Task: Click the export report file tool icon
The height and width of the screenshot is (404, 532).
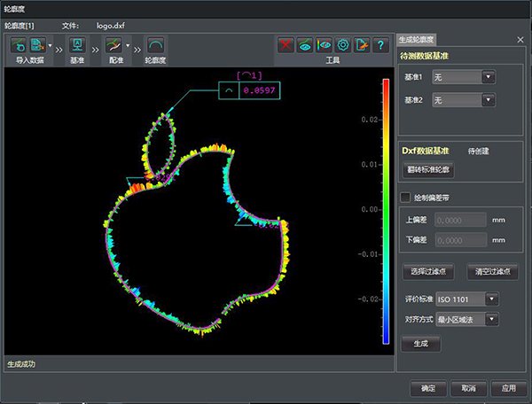Action: (362, 44)
